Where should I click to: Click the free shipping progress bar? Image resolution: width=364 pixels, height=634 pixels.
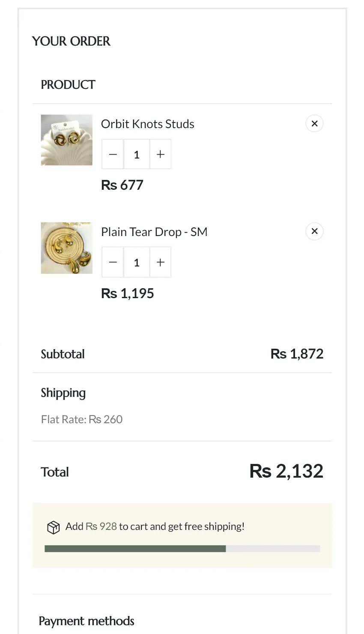pos(182,549)
